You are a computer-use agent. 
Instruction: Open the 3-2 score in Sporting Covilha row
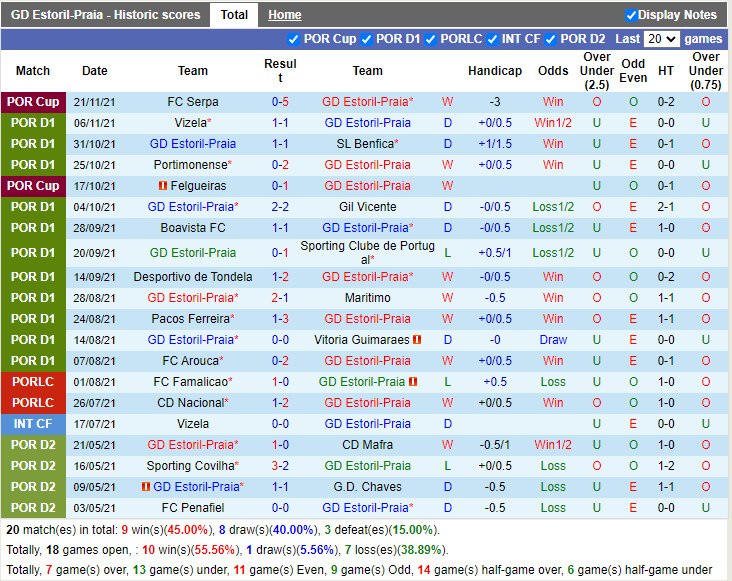(x=280, y=466)
